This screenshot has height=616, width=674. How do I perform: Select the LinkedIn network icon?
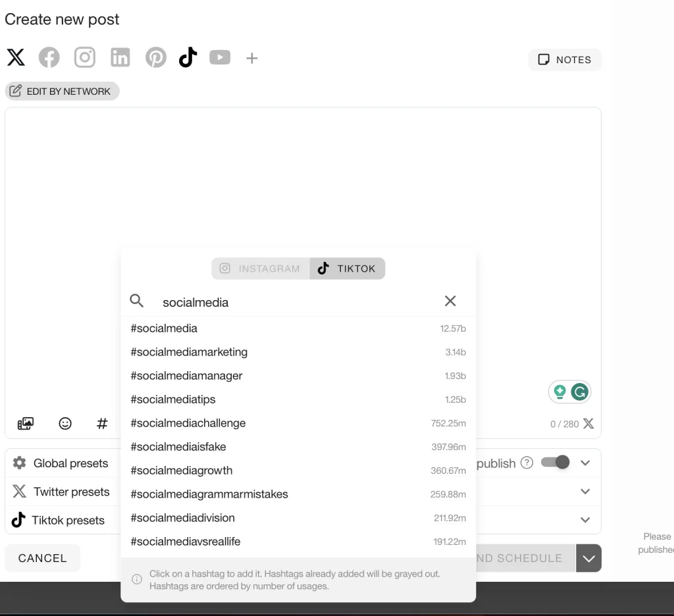pyautogui.click(x=120, y=57)
